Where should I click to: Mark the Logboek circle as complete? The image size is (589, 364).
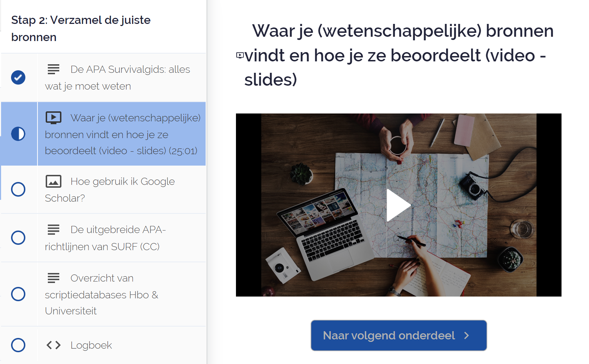[18, 345]
